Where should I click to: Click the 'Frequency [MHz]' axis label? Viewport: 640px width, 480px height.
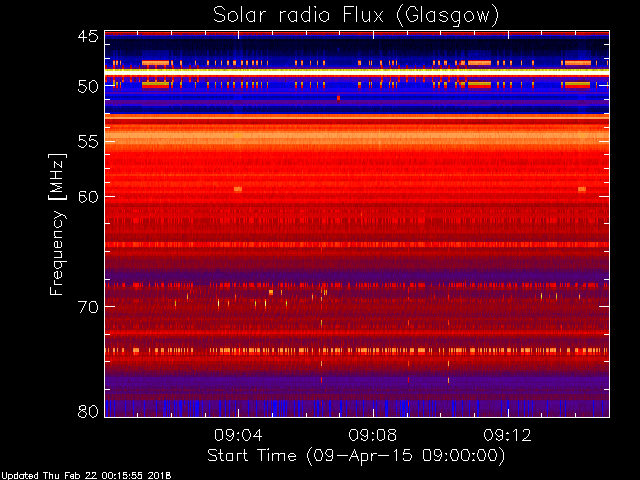pos(57,224)
